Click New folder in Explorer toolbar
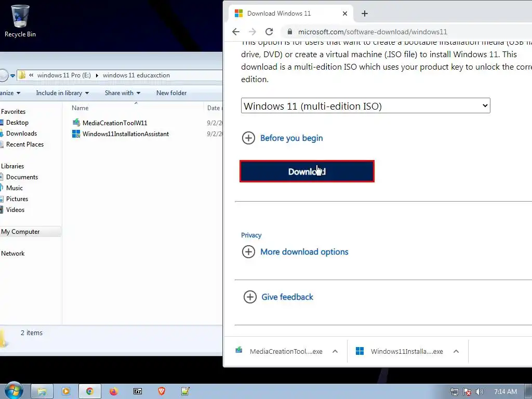Viewport: 532px width, 399px height. (171, 92)
